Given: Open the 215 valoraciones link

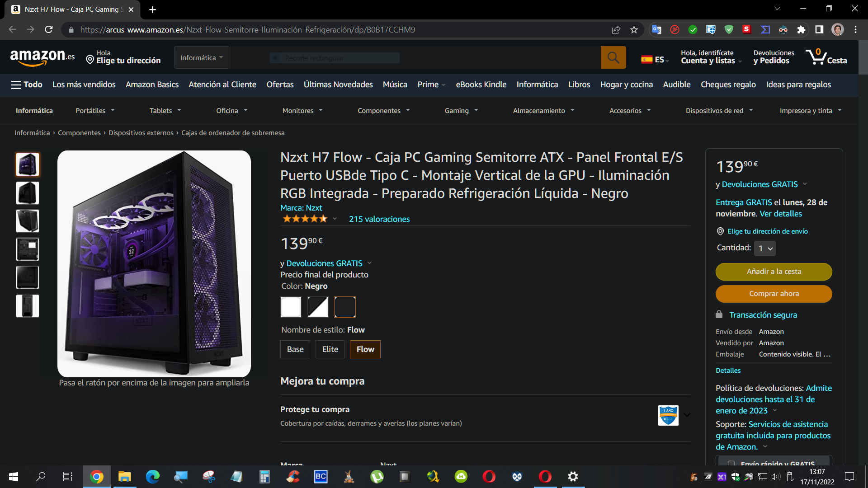Looking at the screenshot, I should coord(379,219).
